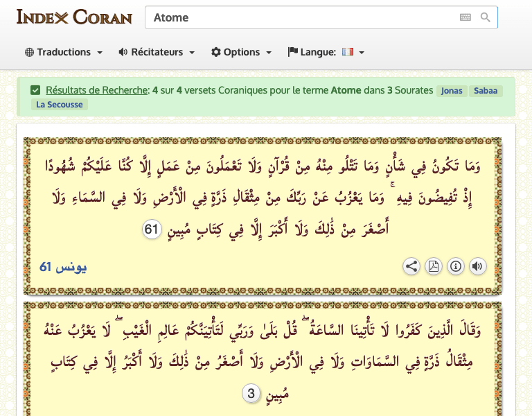The height and width of the screenshot is (416, 532).
Task: Select the Sabaa sourate tag
Action: (485, 91)
